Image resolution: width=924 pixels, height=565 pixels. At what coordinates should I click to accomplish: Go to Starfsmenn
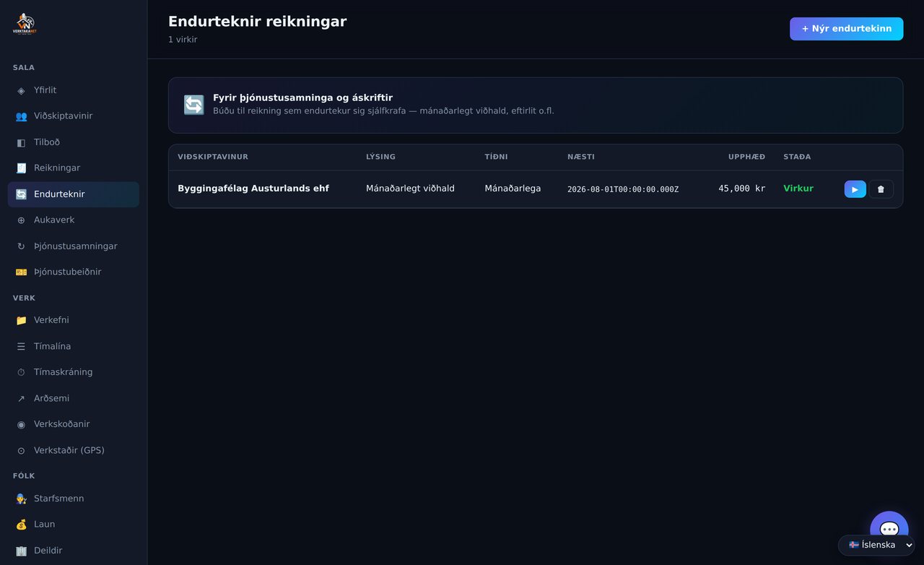74,499
